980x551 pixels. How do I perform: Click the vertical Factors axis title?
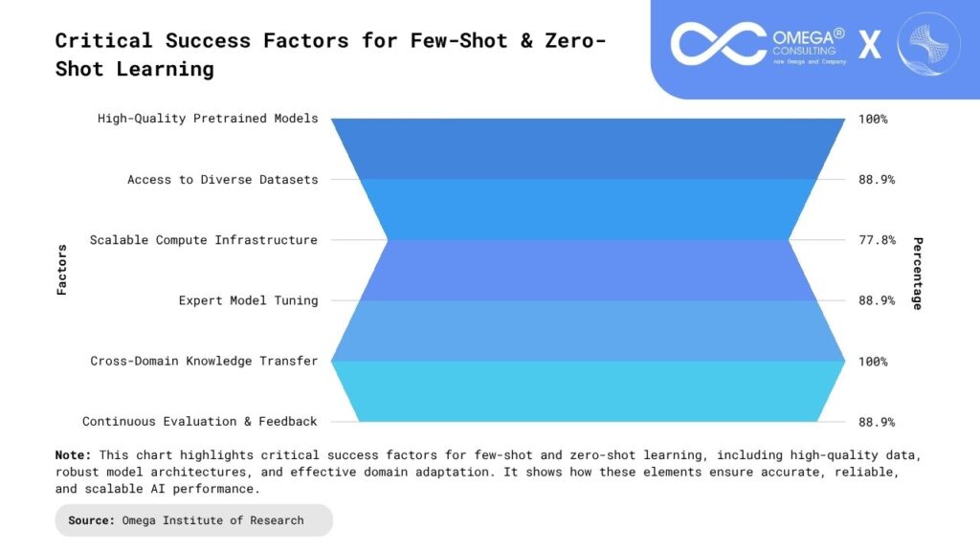[x=62, y=270]
